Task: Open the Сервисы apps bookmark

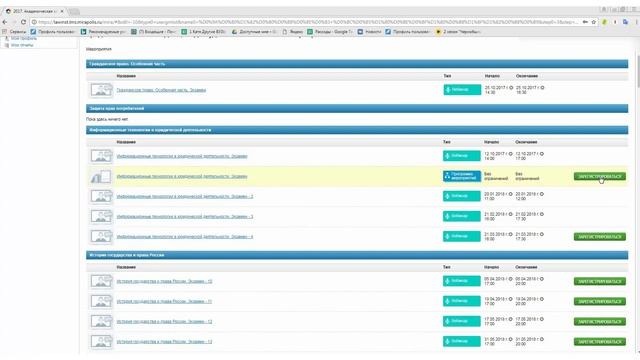Action: 15,31
